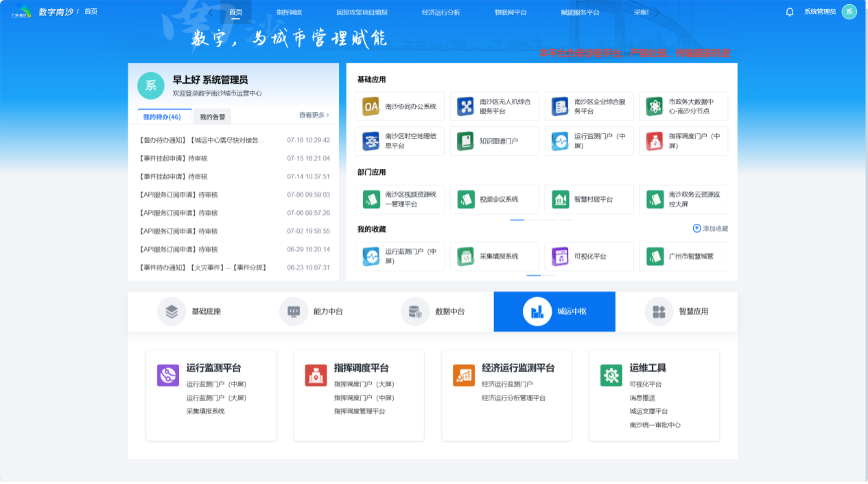Open API服务订阅申请 item dated 07-06 09:59:03
This screenshot has height=484, width=868.
[234, 195]
